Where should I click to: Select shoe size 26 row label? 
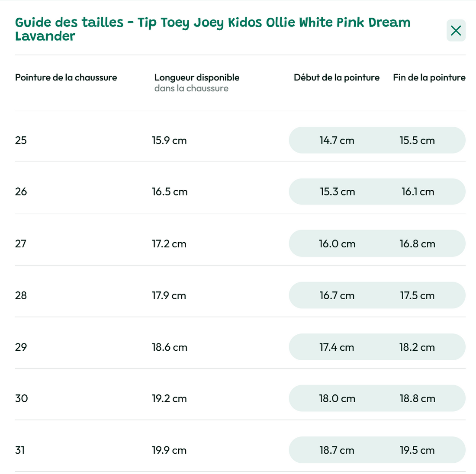click(x=21, y=192)
